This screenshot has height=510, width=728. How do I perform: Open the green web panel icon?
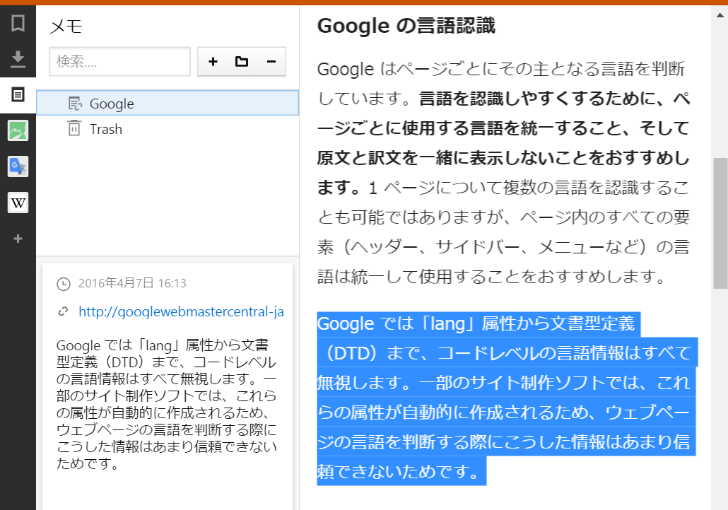(18, 131)
